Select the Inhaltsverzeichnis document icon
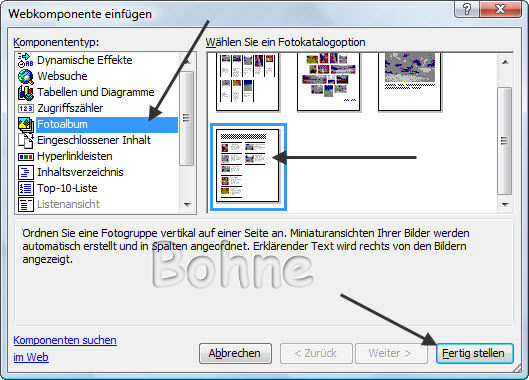Image resolution: width=529 pixels, height=380 pixels. 26,172
